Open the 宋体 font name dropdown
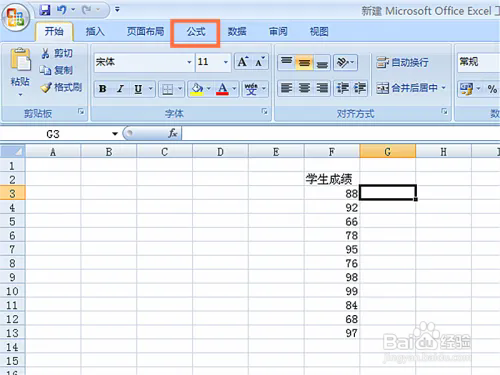This screenshot has width=500, height=375. [x=189, y=62]
